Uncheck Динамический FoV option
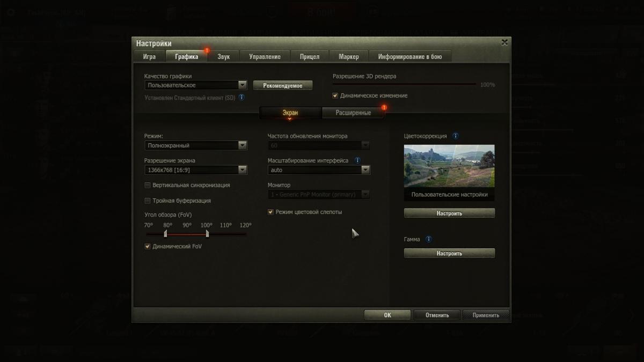644x362 pixels. click(x=148, y=246)
